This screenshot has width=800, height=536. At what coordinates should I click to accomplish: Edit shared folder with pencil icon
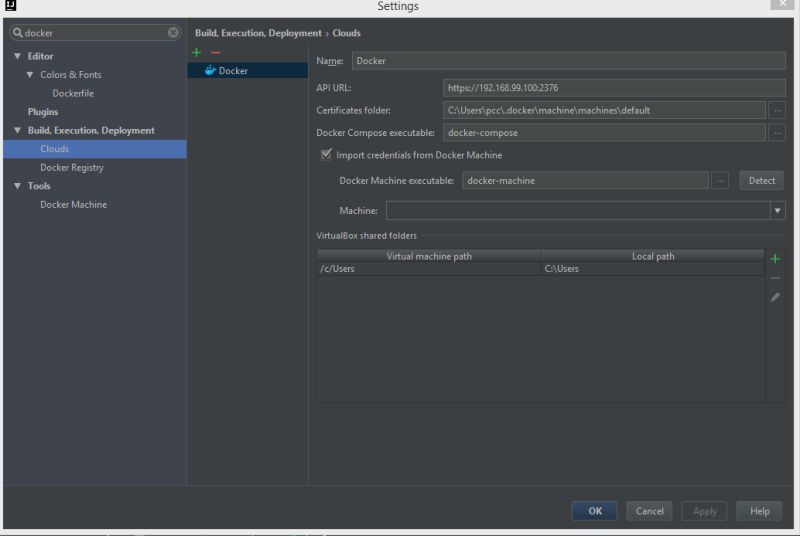pos(775,297)
